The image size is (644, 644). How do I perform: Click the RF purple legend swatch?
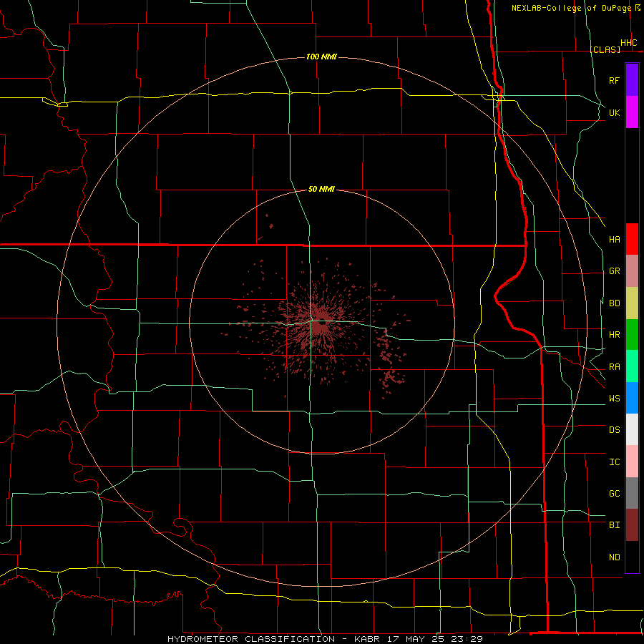click(632, 80)
